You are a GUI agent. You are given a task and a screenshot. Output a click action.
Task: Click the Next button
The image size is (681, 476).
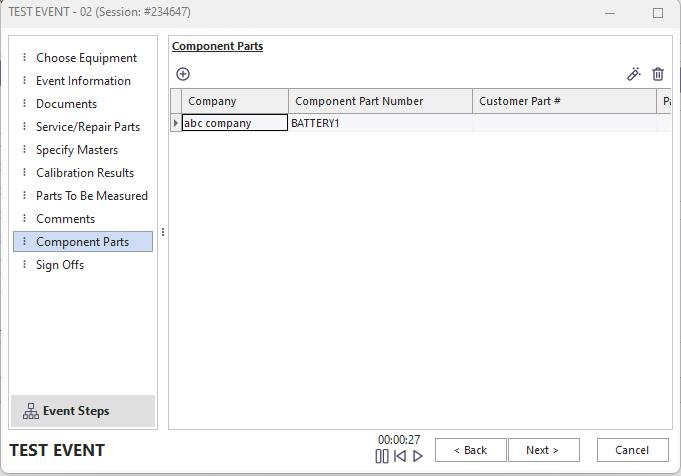coord(542,450)
